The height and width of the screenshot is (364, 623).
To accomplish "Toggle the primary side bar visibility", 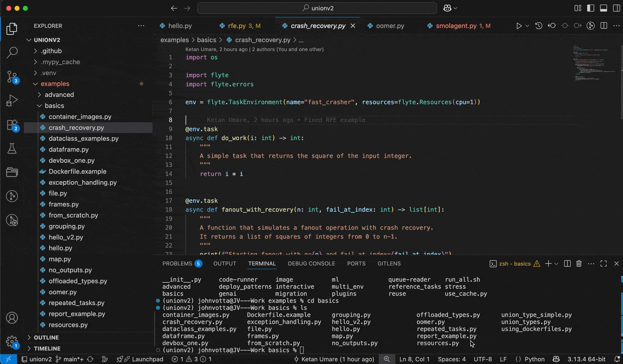I will pyautogui.click(x=591, y=8).
